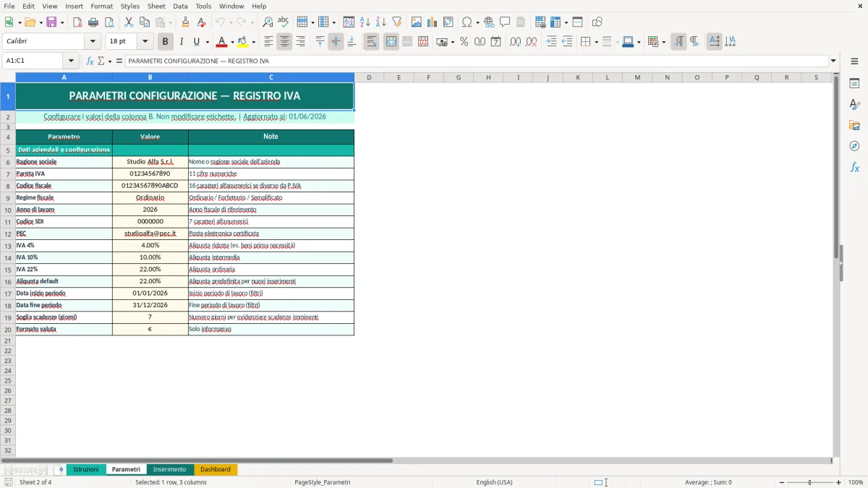Toggle Italic formatting
The width and height of the screenshot is (868, 488).
coord(181,42)
